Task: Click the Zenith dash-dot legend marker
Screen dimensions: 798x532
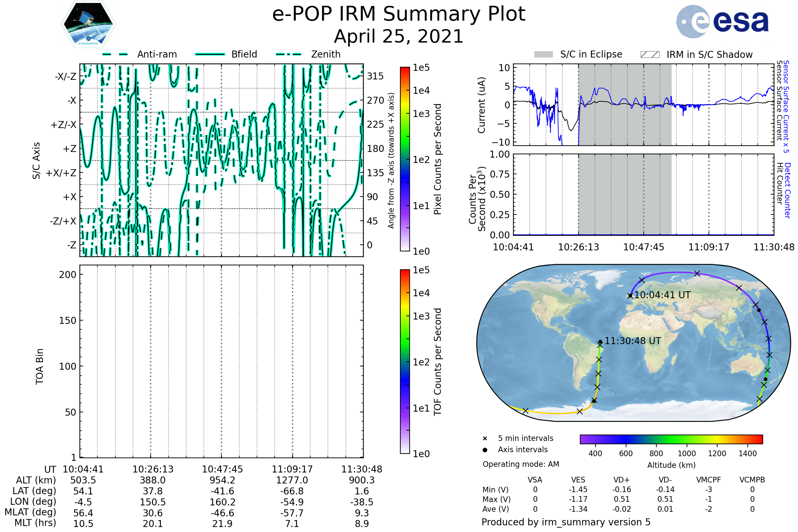Action: click(x=289, y=54)
